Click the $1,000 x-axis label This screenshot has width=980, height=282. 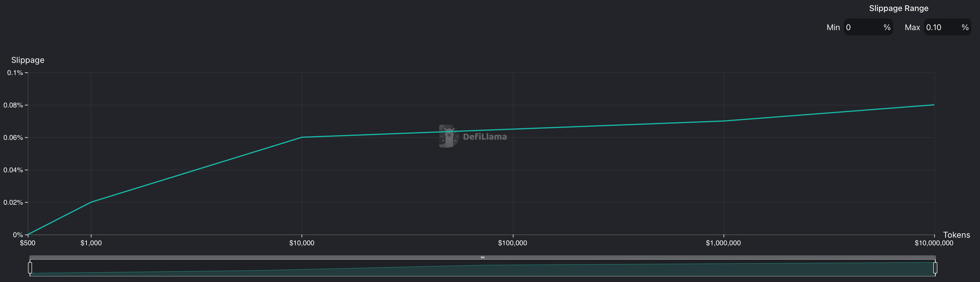[91, 243]
